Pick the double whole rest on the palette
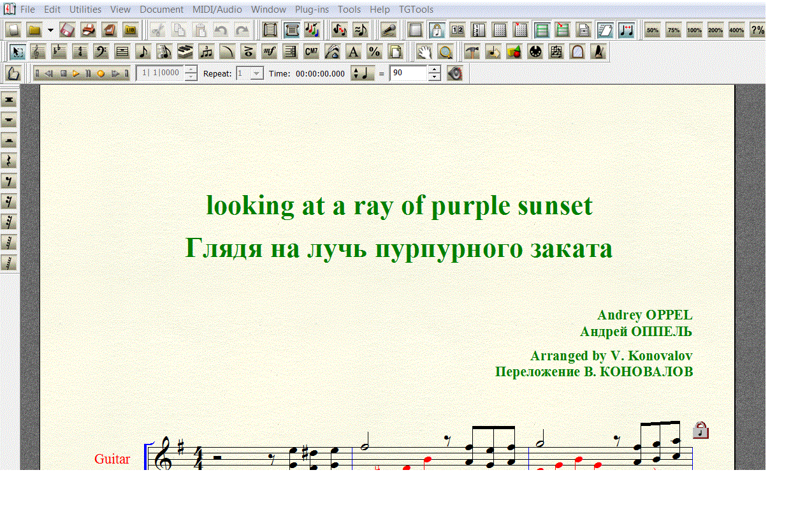Image resolution: width=812 pixels, height=521 pixels. [x=9, y=99]
